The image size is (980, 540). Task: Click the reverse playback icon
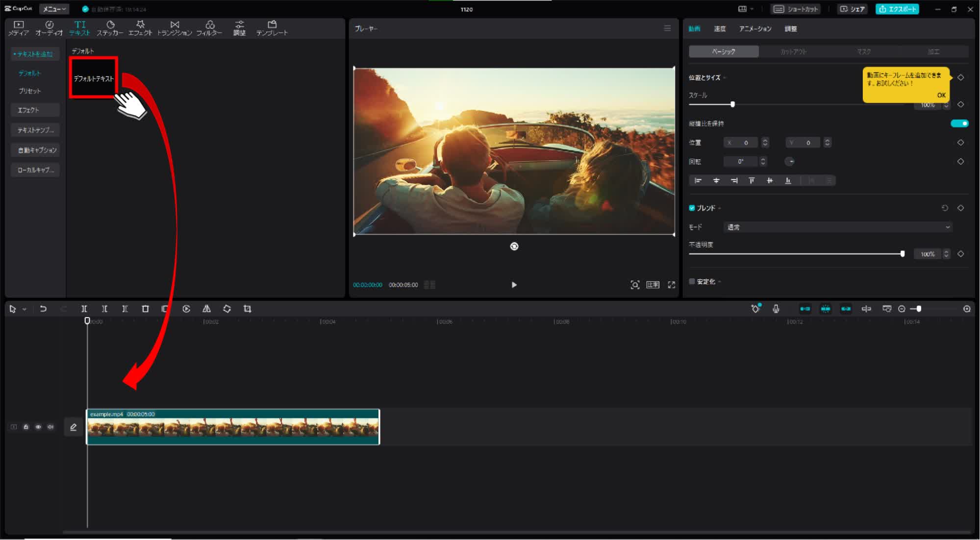186,309
